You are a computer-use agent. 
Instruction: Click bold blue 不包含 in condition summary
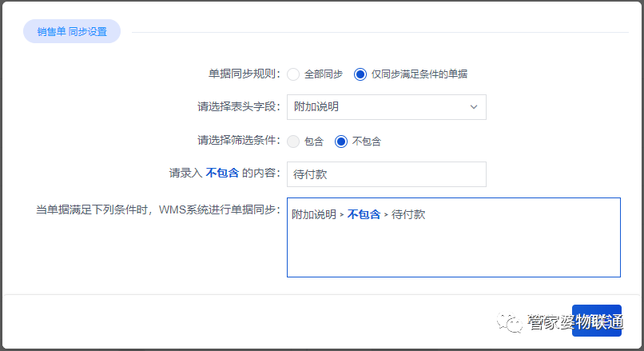tap(364, 215)
